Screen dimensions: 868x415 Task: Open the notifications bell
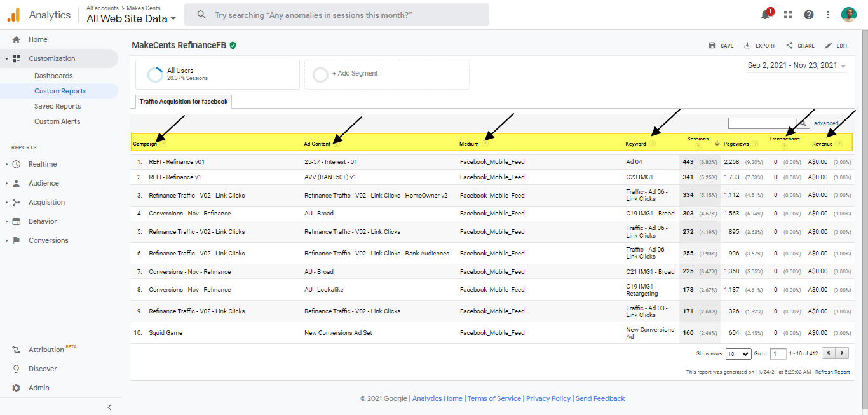click(x=766, y=15)
